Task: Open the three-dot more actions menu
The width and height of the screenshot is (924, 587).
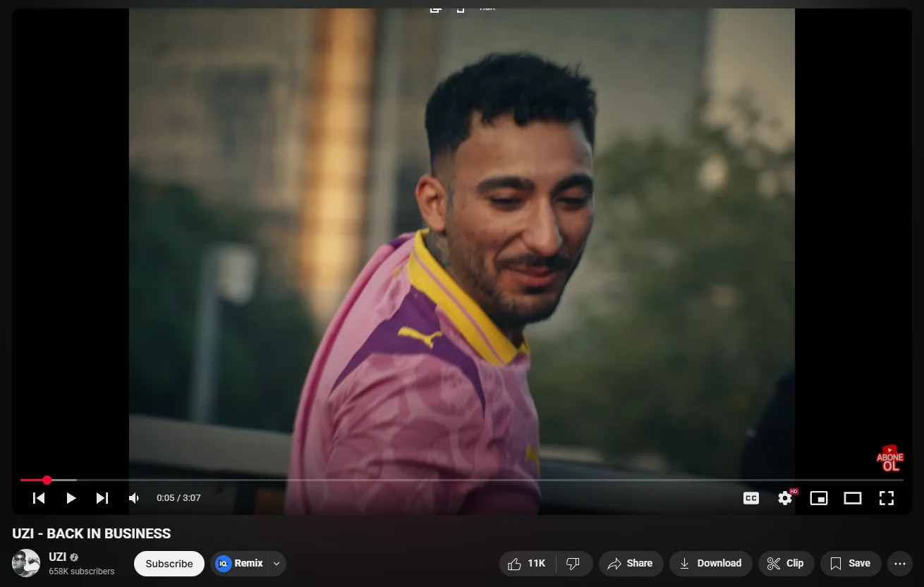Action: [x=900, y=563]
